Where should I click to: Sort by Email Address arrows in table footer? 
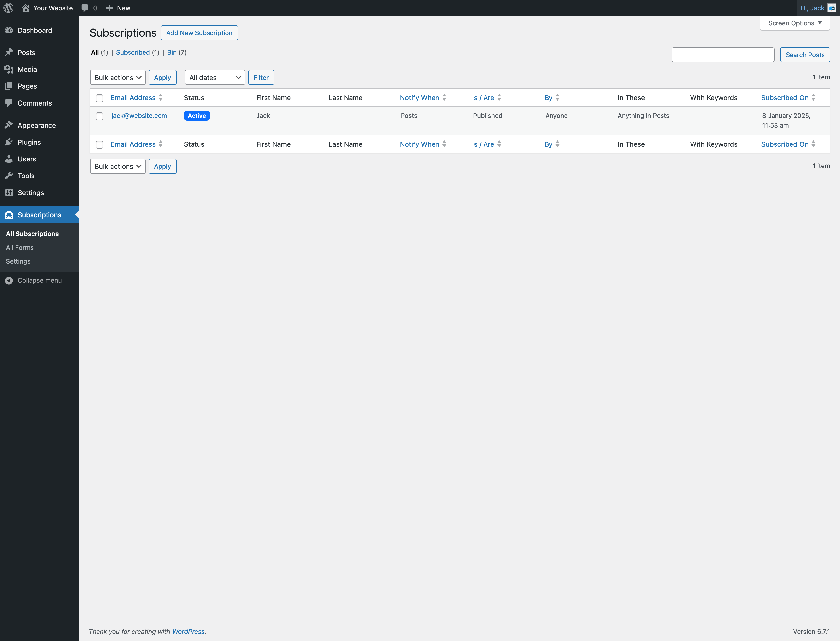tap(161, 144)
